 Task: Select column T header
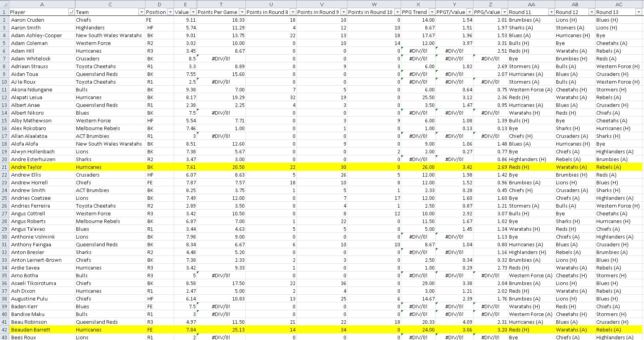221,4
